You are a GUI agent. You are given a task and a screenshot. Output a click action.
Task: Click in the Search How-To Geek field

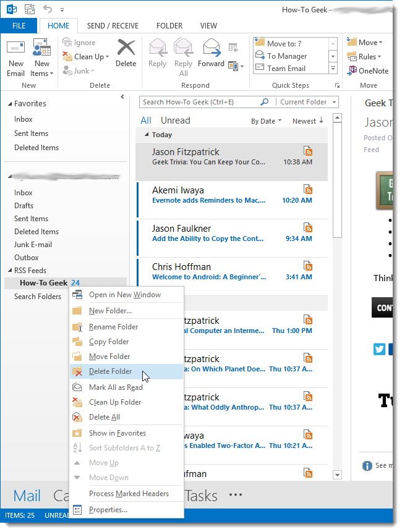point(200,102)
